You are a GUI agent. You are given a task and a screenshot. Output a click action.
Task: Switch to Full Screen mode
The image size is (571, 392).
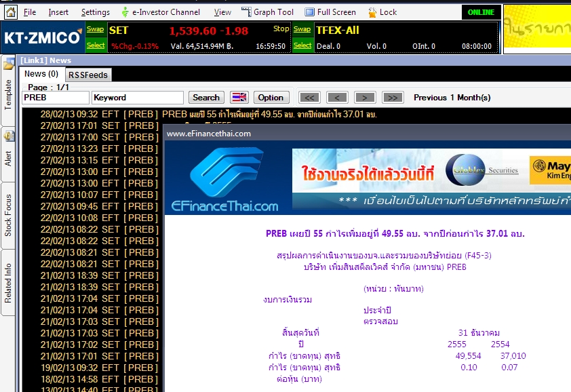click(330, 12)
